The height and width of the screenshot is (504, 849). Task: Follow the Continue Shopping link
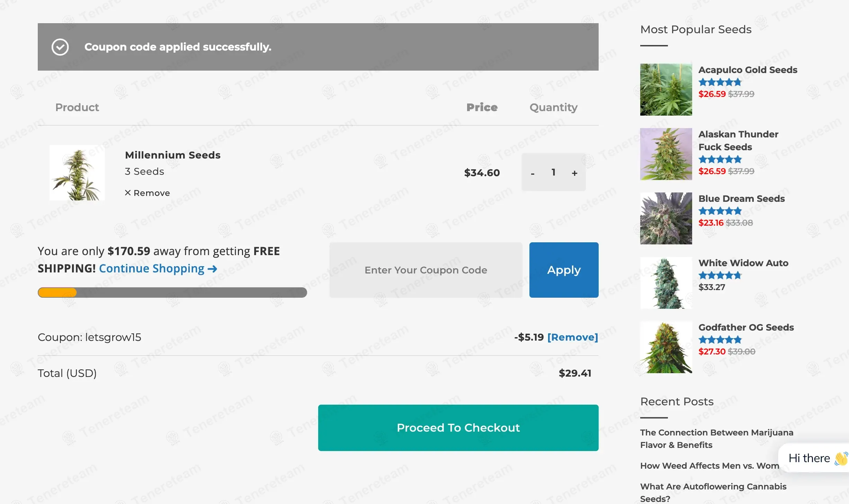click(x=158, y=269)
